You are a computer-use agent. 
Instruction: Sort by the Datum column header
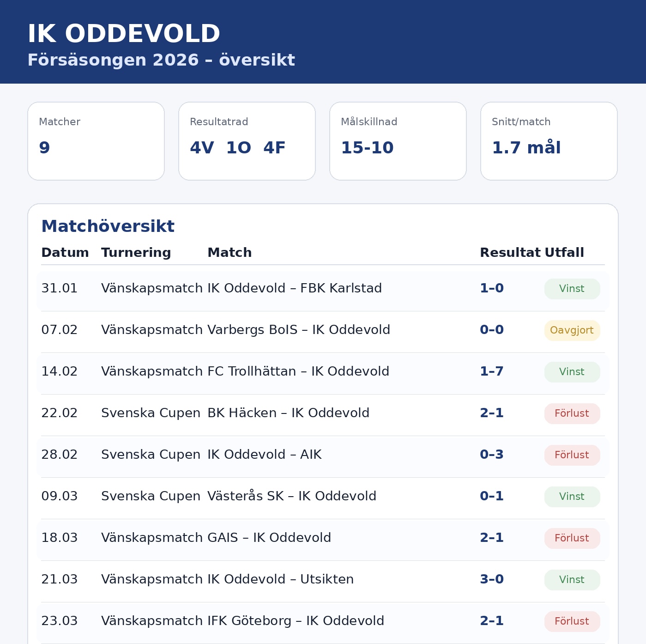click(x=65, y=253)
